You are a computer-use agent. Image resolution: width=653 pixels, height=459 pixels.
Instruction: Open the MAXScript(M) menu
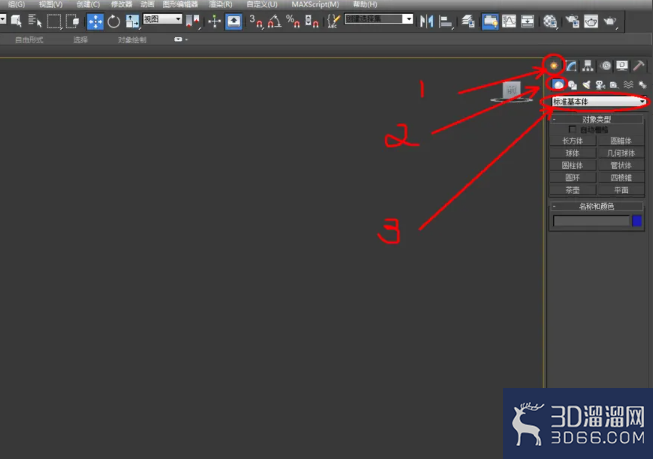tap(315, 5)
